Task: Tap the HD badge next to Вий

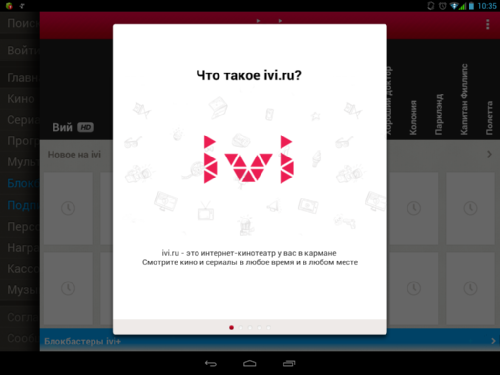Action: [86, 127]
